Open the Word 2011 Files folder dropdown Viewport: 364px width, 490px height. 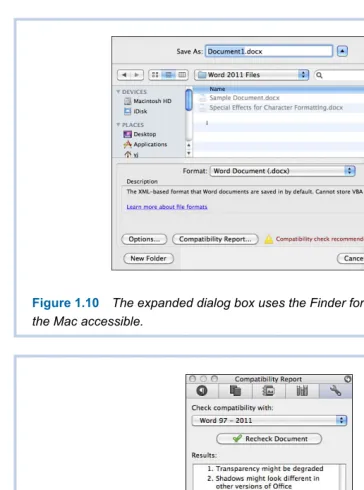(252, 75)
